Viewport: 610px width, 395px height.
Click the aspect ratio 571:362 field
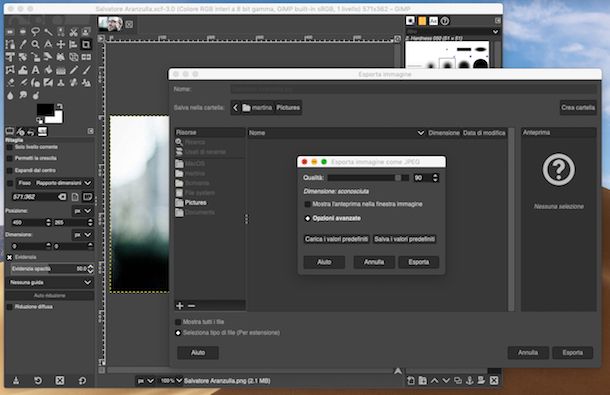[x=39, y=197]
